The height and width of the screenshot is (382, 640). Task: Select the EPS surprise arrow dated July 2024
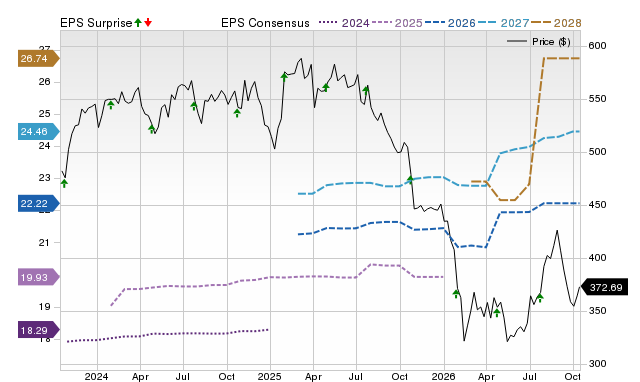194,106
